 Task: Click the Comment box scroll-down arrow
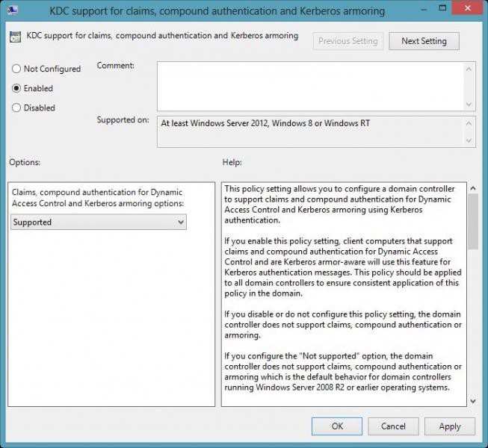(469, 105)
